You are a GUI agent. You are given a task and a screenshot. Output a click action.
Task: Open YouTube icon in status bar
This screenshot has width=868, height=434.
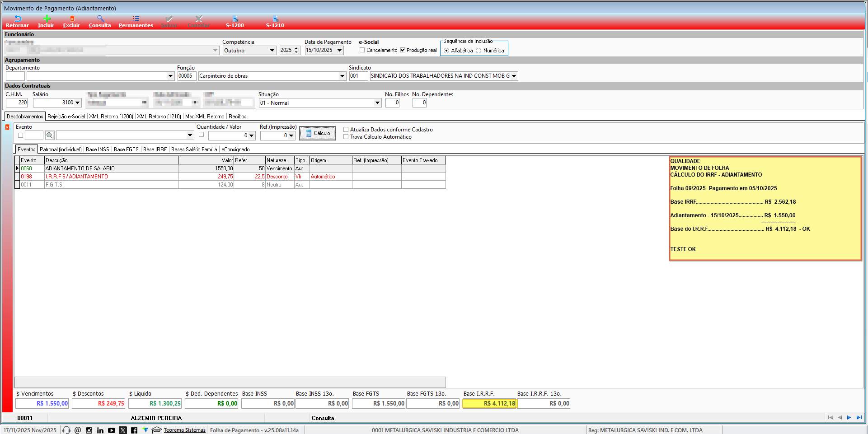coord(112,430)
